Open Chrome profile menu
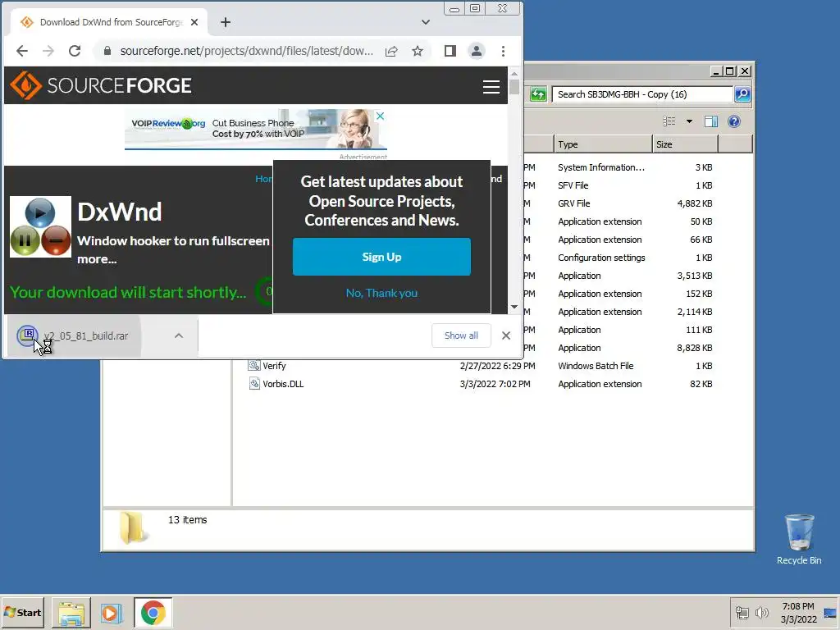 pos(477,51)
